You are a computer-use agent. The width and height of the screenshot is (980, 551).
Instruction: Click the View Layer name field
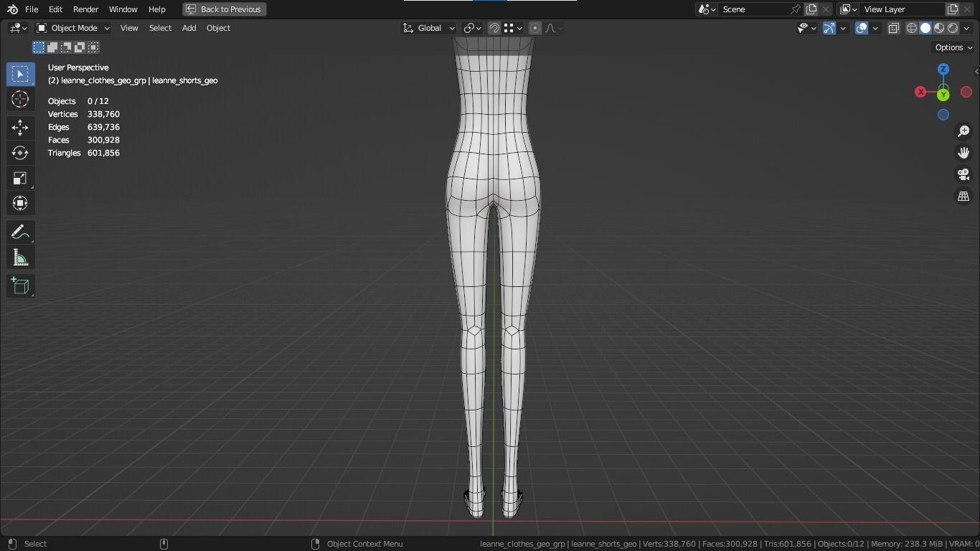coord(903,9)
